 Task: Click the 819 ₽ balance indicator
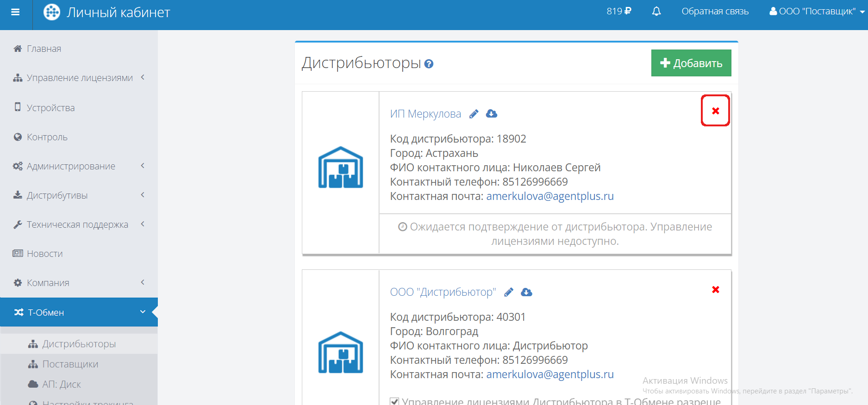[x=618, y=11]
